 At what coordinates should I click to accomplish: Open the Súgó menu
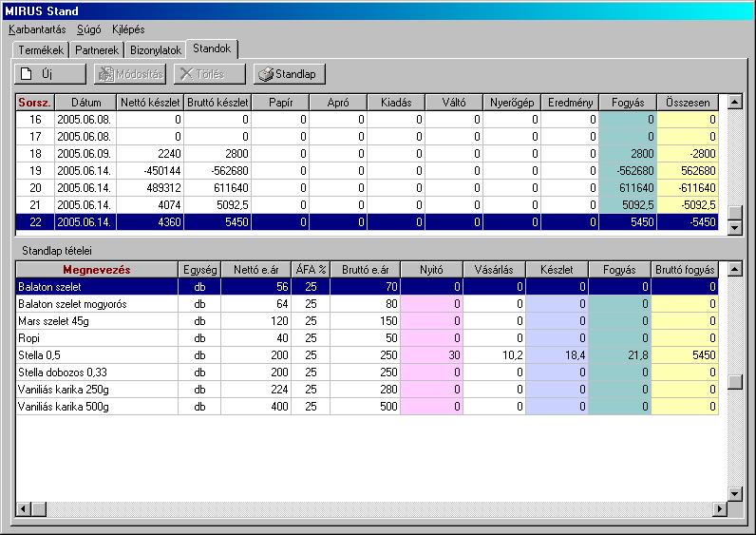(x=89, y=29)
